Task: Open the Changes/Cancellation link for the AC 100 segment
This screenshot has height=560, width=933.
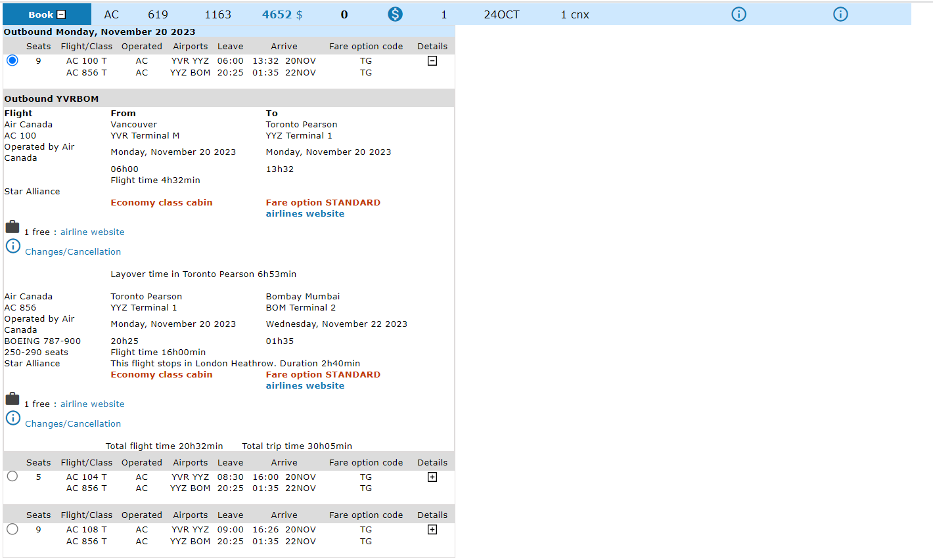Action: [x=73, y=252]
